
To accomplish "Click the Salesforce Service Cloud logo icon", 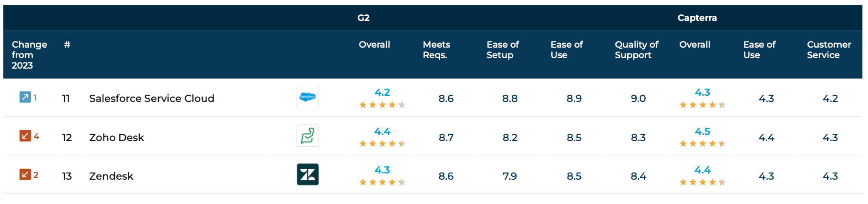I will [x=308, y=97].
